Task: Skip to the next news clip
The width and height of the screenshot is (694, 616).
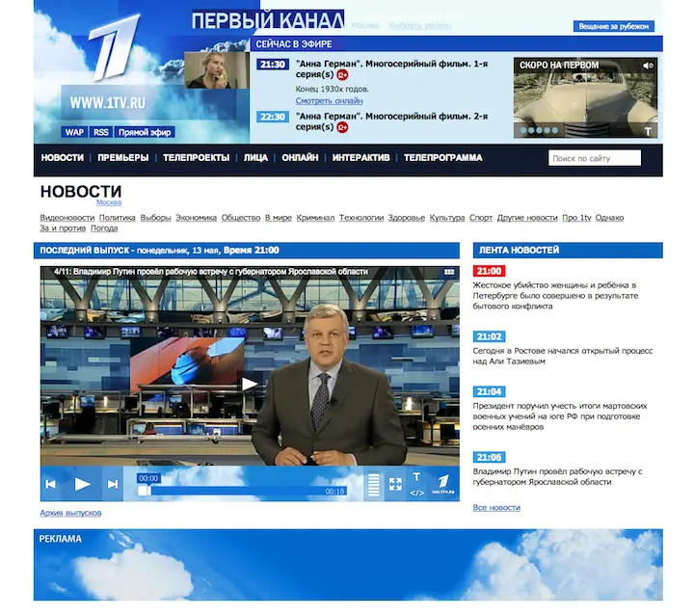Action: pos(113,484)
